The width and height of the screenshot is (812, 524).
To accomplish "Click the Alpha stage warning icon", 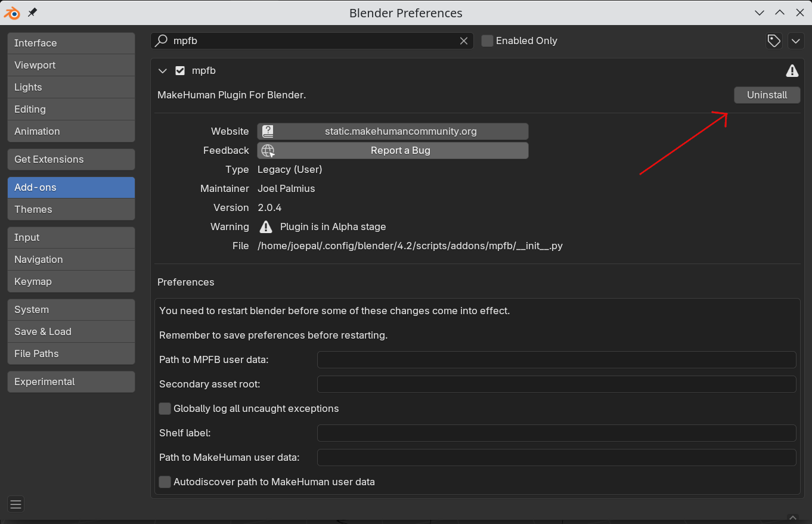I will 266,227.
